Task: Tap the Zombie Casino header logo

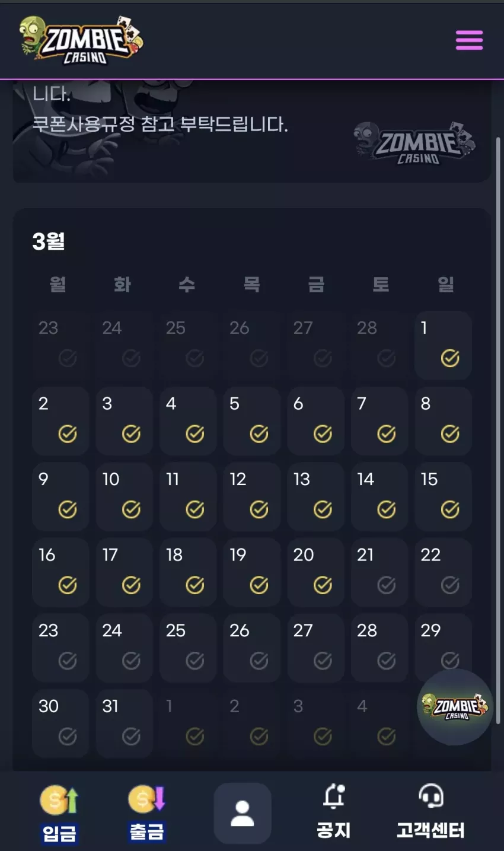Action: [80, 40]
